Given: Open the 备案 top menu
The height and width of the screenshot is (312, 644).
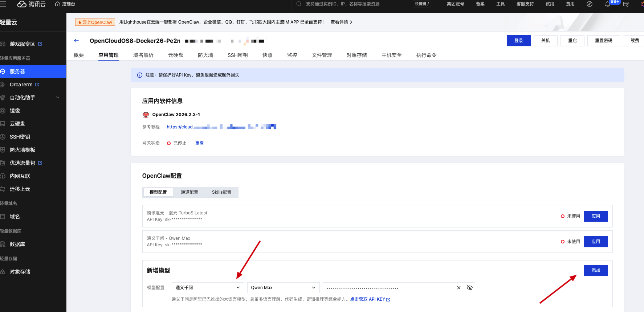Looking at the screenshot, I should coord(480,4).
